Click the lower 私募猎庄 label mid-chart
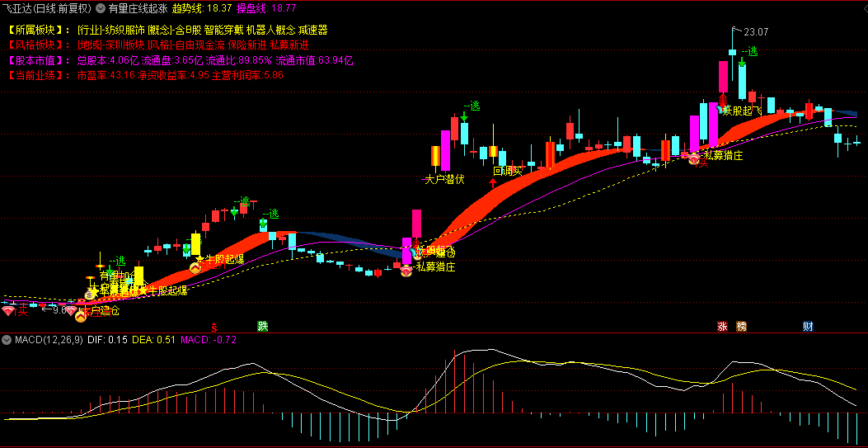 [x=436, y=267]
